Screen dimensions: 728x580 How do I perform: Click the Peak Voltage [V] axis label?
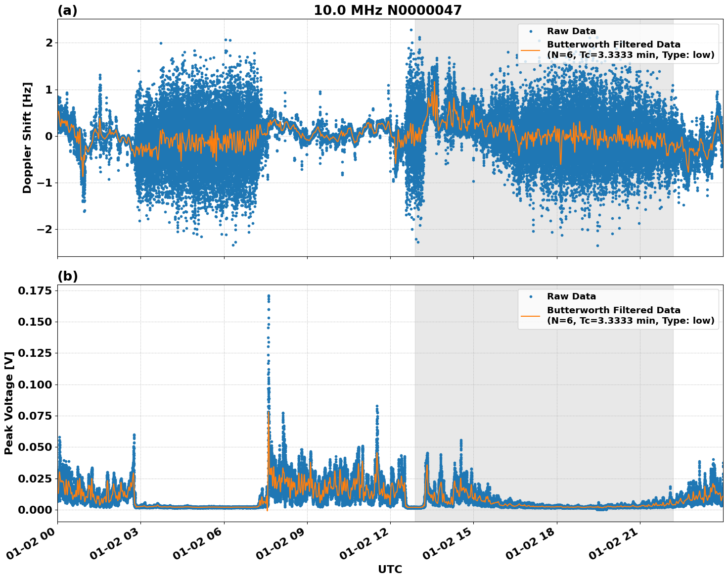coord(10,402)
